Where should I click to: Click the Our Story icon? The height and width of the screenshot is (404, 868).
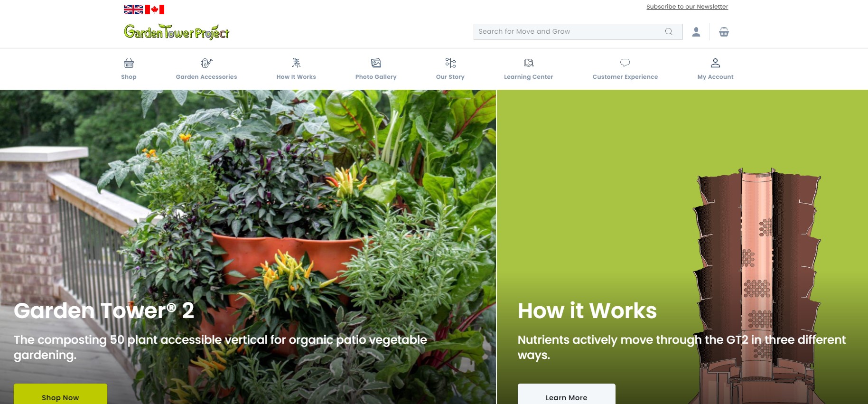coord(450,63)
